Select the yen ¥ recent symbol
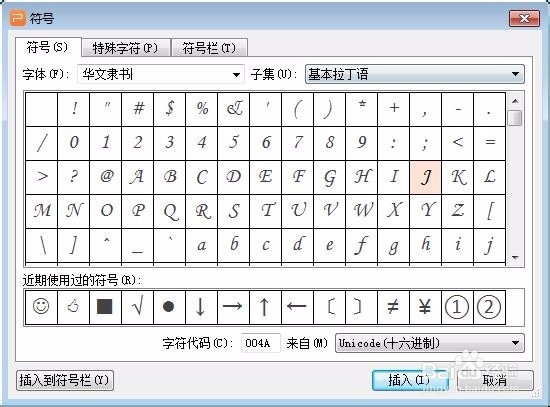 (425, 307)
